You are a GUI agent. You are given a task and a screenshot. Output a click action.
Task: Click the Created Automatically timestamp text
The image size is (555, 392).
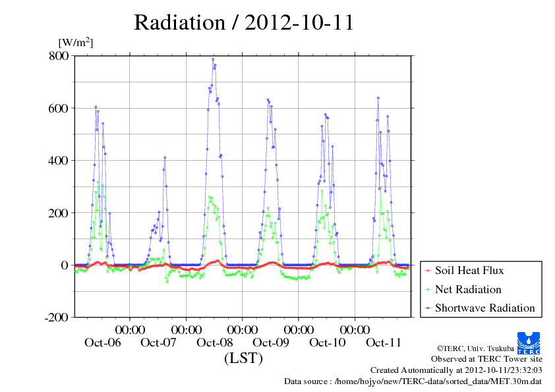[455, 370]
